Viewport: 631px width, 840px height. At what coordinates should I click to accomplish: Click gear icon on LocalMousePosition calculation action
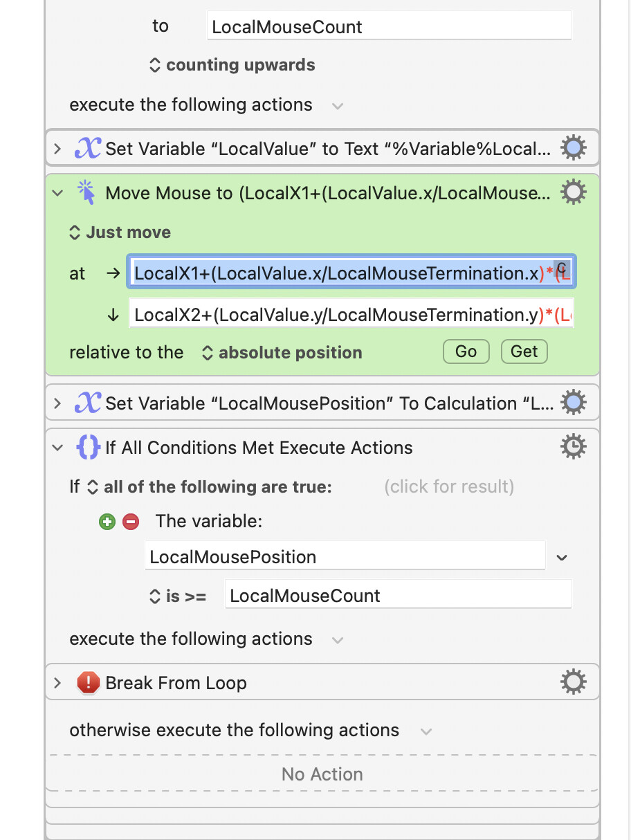pos(573,403)
